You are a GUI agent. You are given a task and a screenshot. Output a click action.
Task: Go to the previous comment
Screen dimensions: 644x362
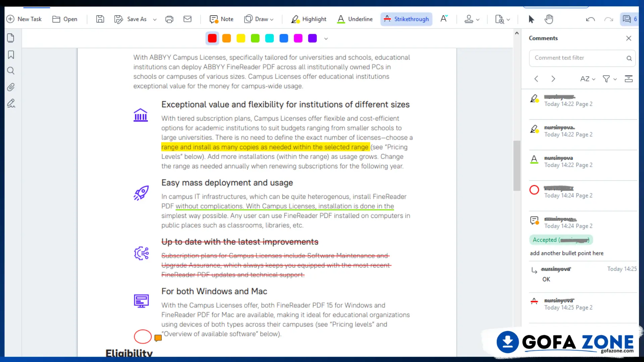tap(536, 79)
